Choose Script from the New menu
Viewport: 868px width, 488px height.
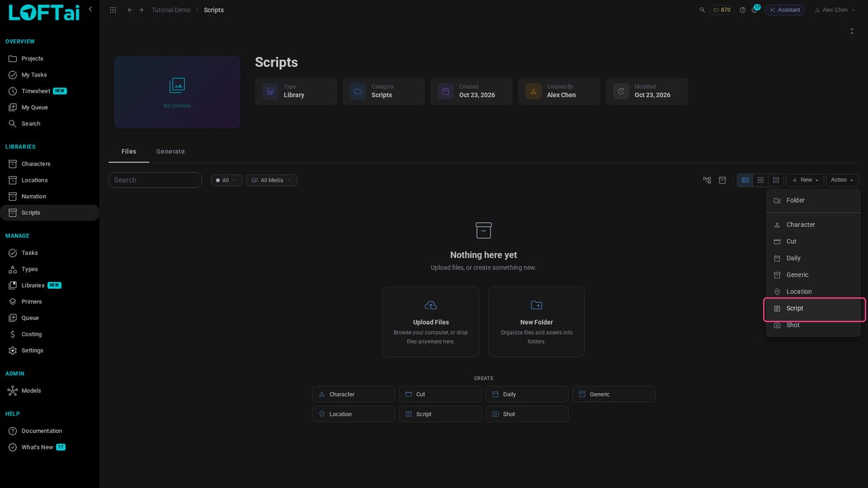(814, 308)
